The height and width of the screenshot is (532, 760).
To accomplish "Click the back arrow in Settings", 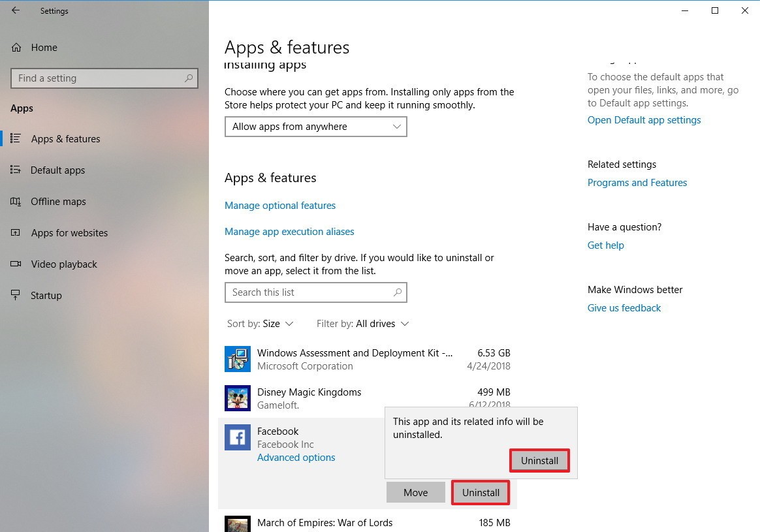I will [16, 10].
